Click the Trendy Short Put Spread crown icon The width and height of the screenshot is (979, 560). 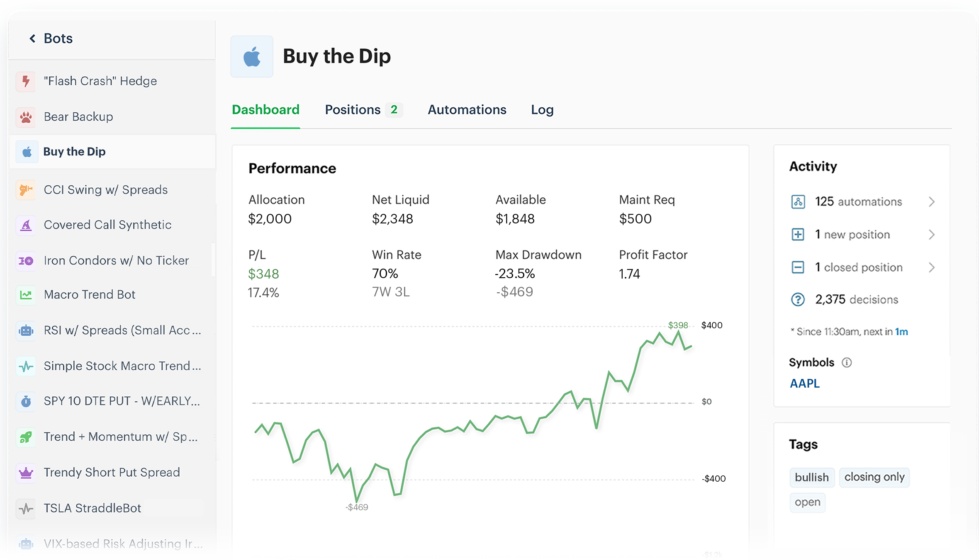(26, 473)
